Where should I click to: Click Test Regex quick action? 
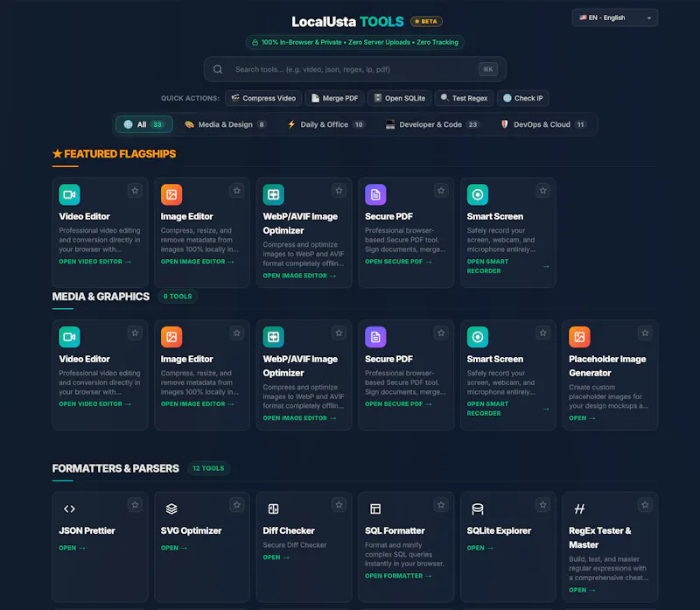(x=465, y=98)
